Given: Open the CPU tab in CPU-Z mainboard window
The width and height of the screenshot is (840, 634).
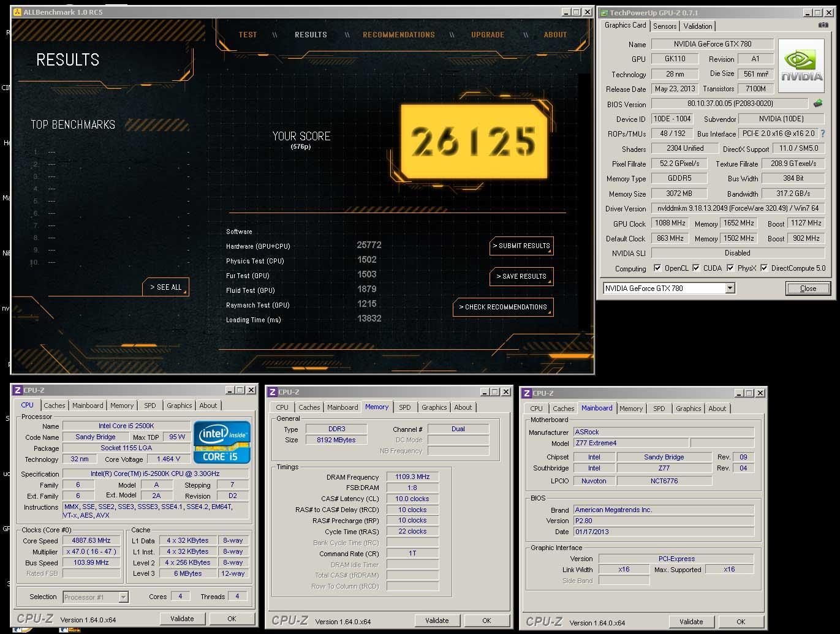Looking at the screenshot, I should point(537,409).
